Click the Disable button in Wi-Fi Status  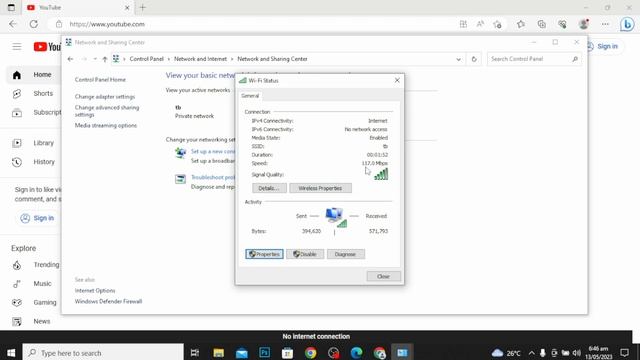[x=305, y=254]
